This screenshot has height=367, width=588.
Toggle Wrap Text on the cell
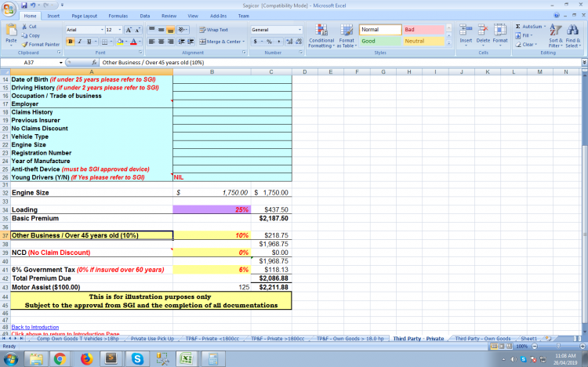[x=213, y=30]
